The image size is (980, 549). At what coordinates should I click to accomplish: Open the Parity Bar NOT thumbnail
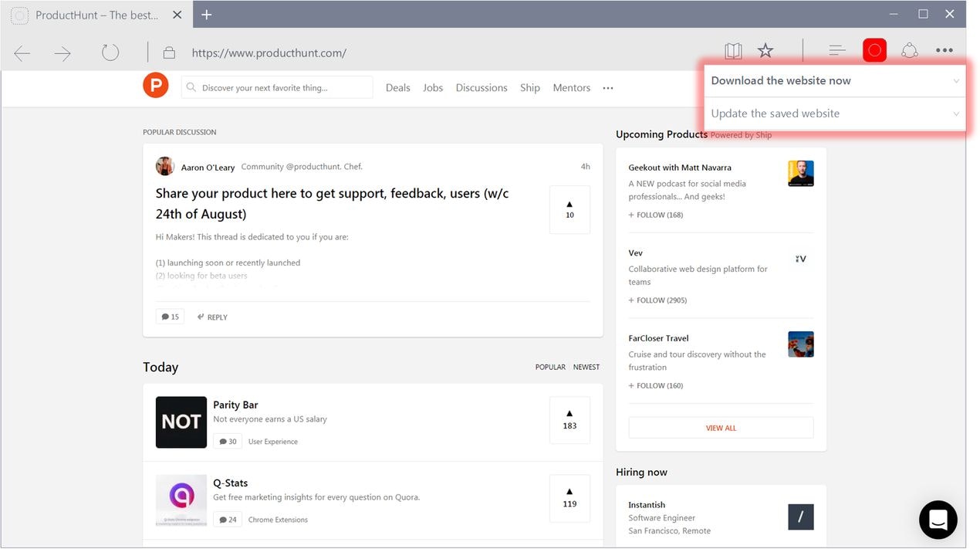tap(181, 422)
